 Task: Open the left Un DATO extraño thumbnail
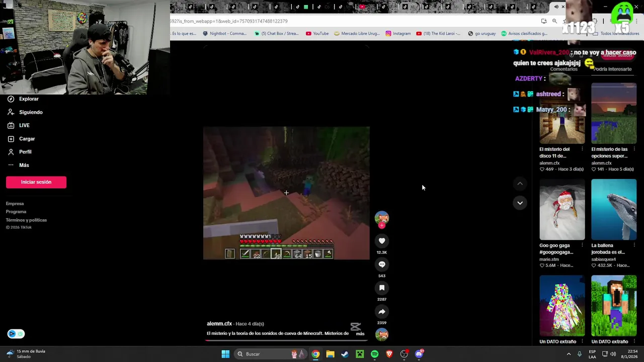coord(562,306)
